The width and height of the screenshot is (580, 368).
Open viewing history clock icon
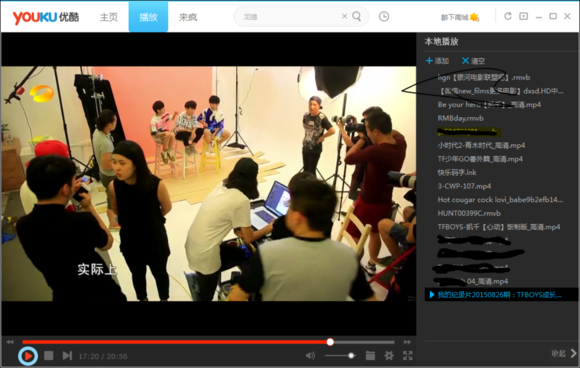(x=384, y=17)
